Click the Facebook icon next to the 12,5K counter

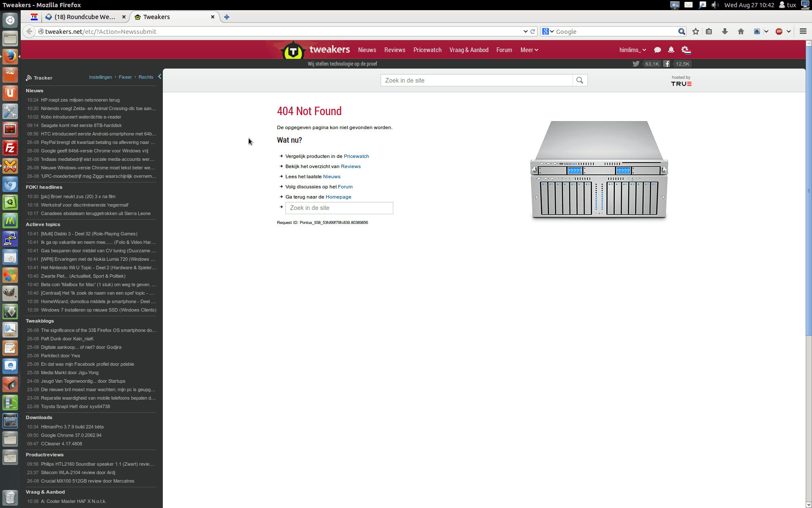pyautogui.click(x=667, y=63)
